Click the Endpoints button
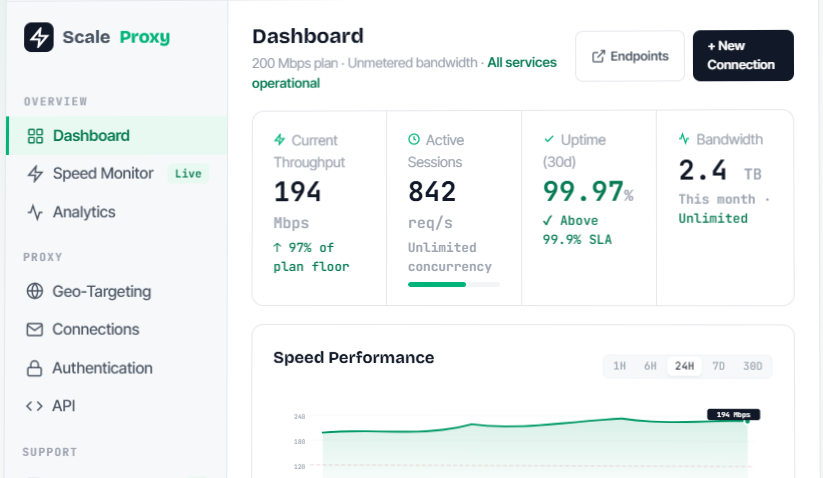 pos(630,56)
